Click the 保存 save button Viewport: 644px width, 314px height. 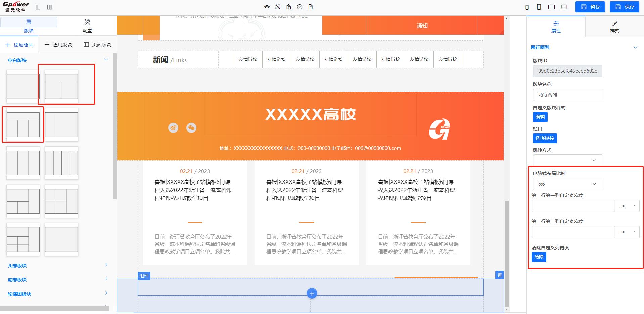pos(625,7)
